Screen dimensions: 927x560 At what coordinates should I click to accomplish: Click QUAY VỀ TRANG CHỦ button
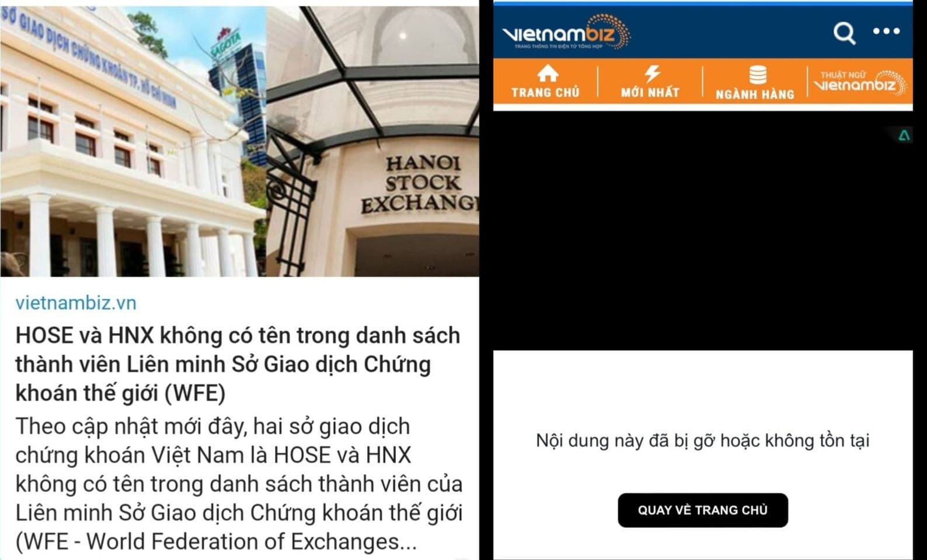703,510
